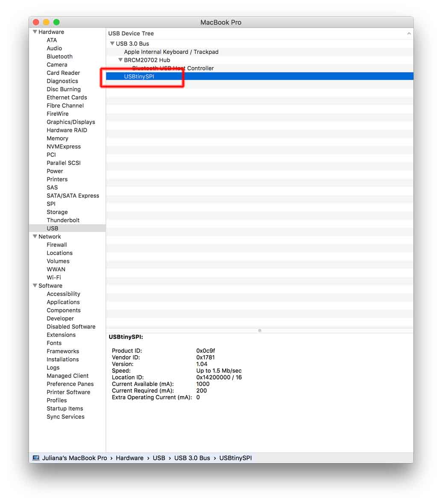The height and width of the screenshot is (504, 442).
Task: Select FireWire in the sidebar
Action: 58,114
